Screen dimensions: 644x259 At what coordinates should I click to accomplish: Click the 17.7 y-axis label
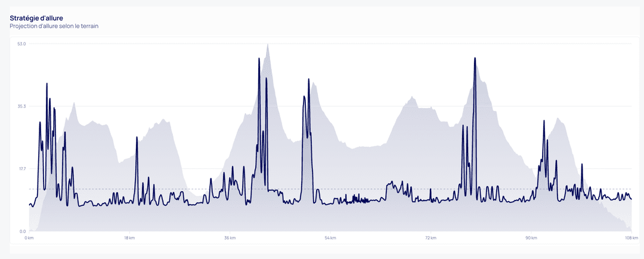(22, 169)
